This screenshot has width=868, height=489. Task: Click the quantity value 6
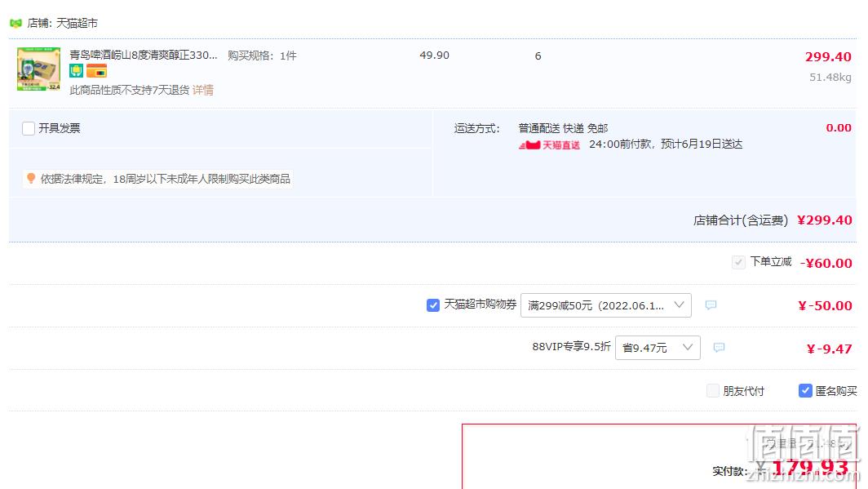pos(538,56)
